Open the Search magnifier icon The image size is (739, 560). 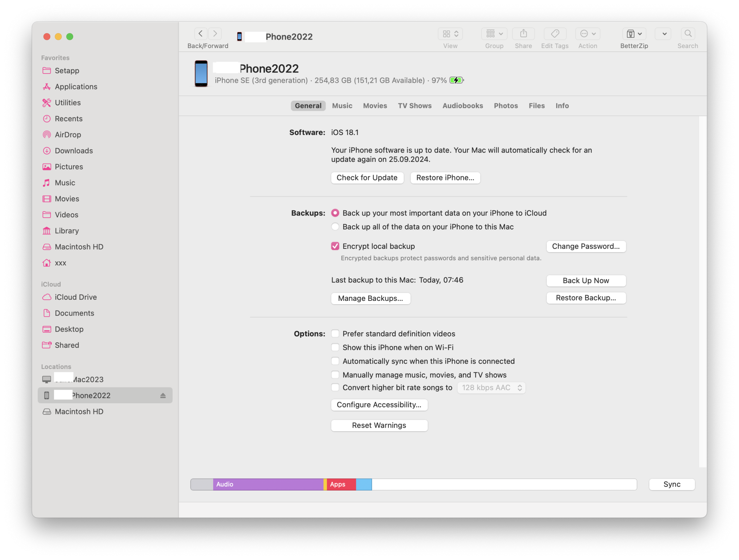[688, 34]
